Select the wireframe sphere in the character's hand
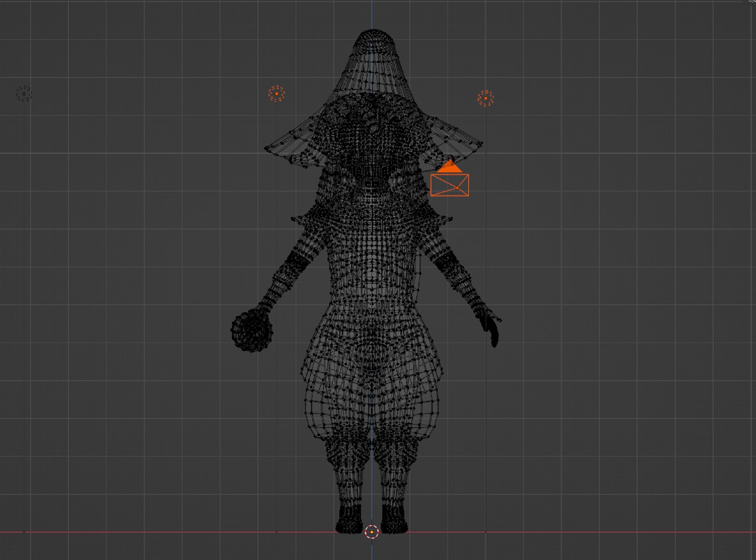 [x=252, y=330]
